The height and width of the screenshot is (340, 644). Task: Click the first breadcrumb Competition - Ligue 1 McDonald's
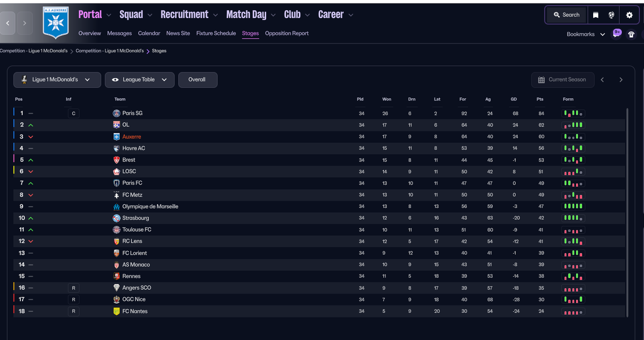pyautogui.click(x=34, y=51)
